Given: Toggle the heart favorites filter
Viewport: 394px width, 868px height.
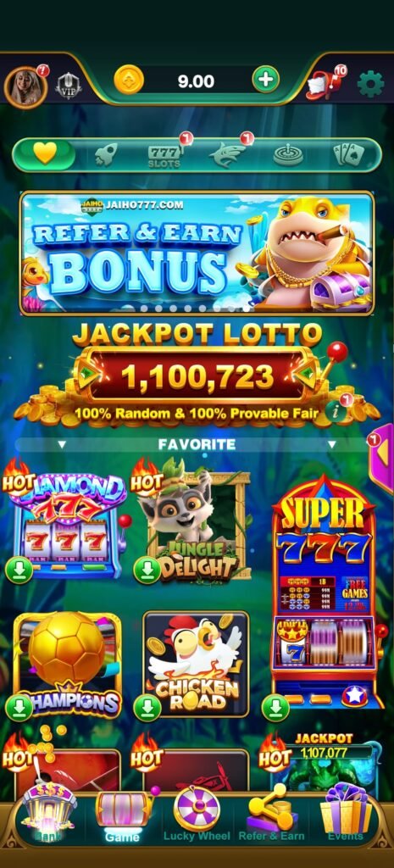Looking at the screenshot, I should point(44,154).
